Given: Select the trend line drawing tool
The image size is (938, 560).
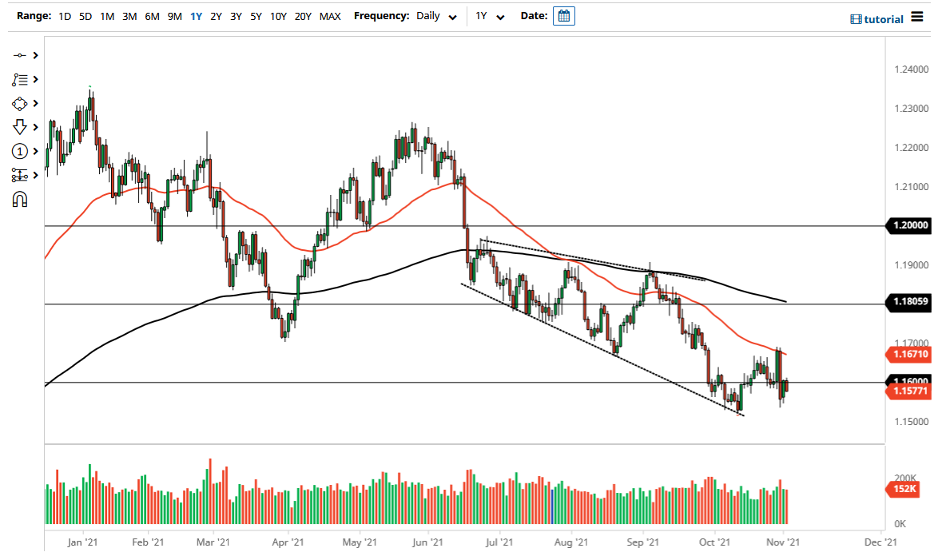Looking at the screenshot, I should (x=19, y=55).
